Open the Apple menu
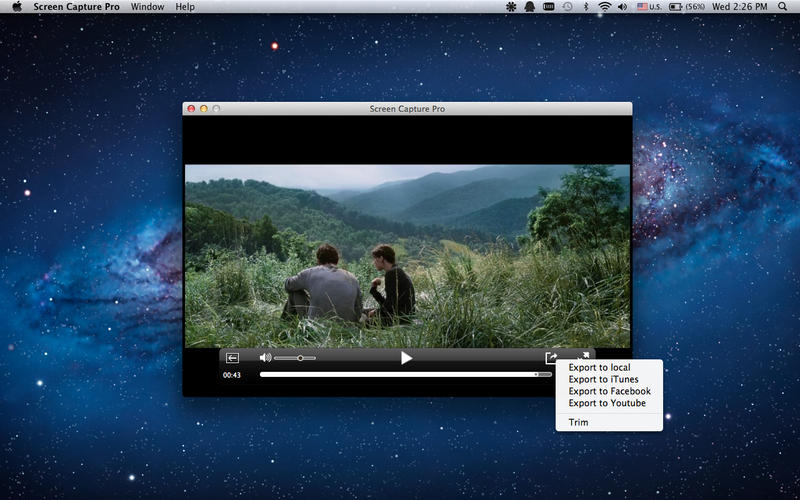This screenshot has width=800, height=500. point(17,7)
